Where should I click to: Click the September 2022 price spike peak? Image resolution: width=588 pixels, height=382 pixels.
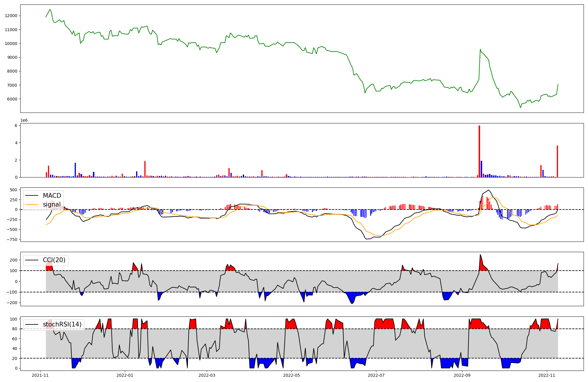tap(480, 49)
